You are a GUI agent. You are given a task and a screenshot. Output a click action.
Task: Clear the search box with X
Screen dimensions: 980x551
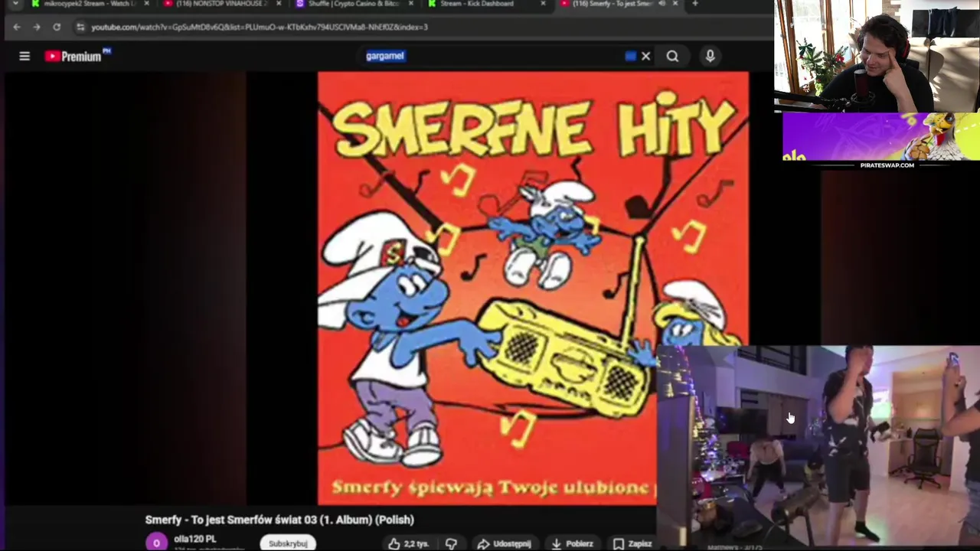point(646,56)
